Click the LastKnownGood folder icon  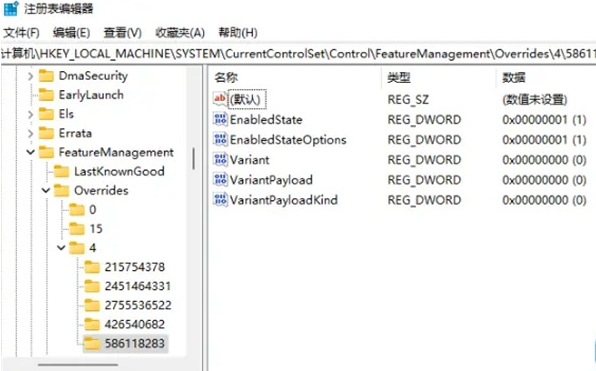pyautogui.click(x=61, y=171)
